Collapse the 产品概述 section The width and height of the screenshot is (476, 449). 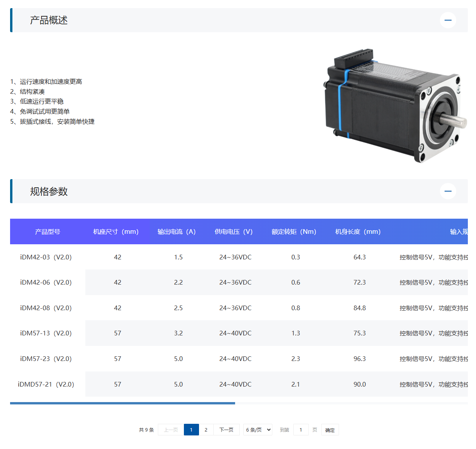[448, 20]
